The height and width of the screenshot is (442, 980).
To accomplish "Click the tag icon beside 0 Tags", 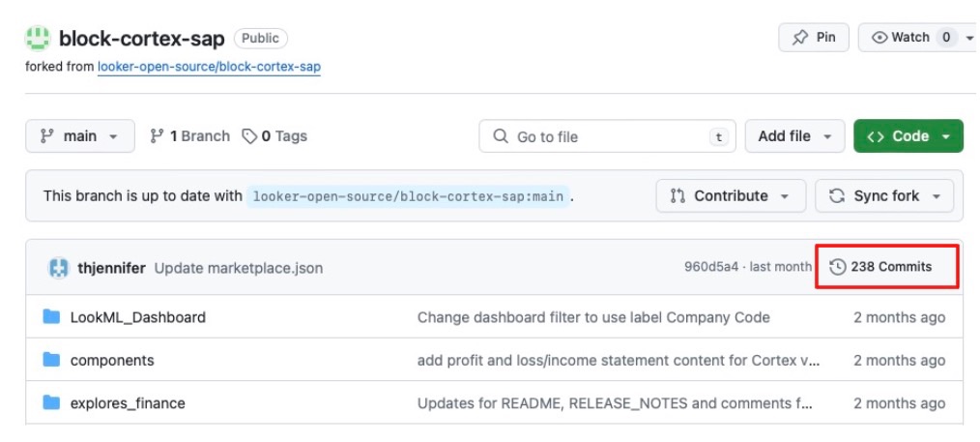I will (249, 136).
